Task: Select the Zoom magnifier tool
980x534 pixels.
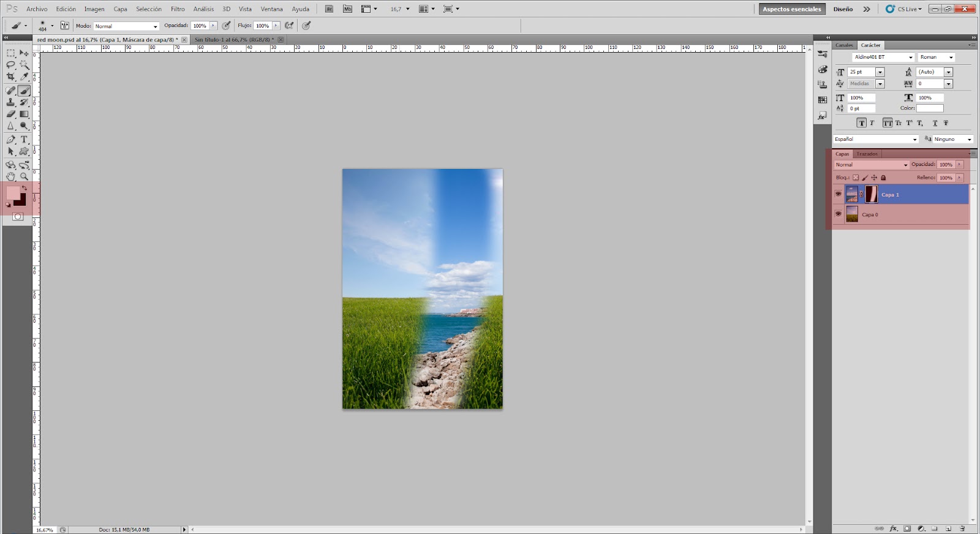Action: pos(24,176)
